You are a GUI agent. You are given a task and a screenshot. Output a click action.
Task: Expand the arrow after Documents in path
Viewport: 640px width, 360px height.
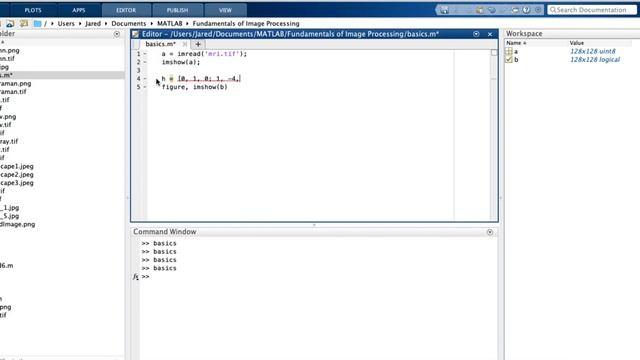click(151, 24)
